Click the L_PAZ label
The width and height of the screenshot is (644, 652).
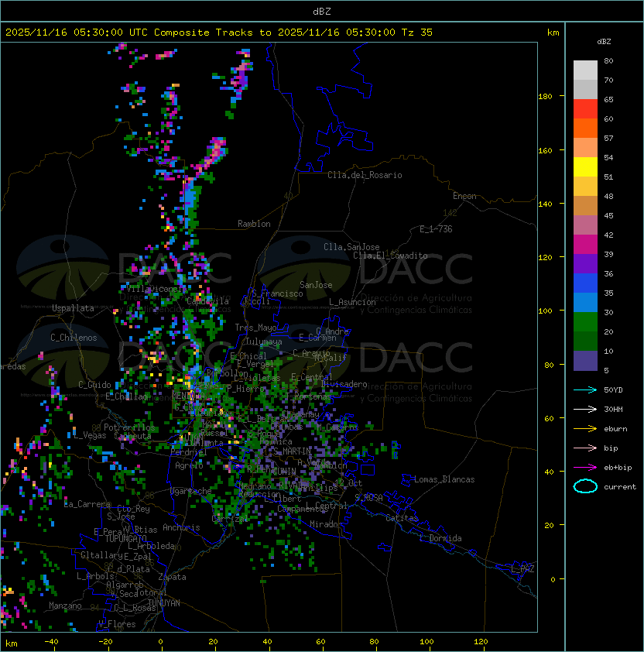pos(522,569)
